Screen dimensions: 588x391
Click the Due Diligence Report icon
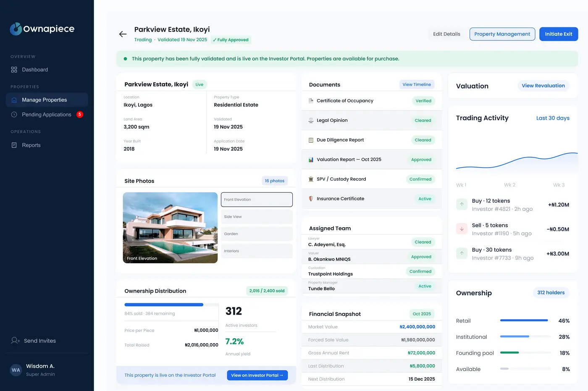point(311,140)
